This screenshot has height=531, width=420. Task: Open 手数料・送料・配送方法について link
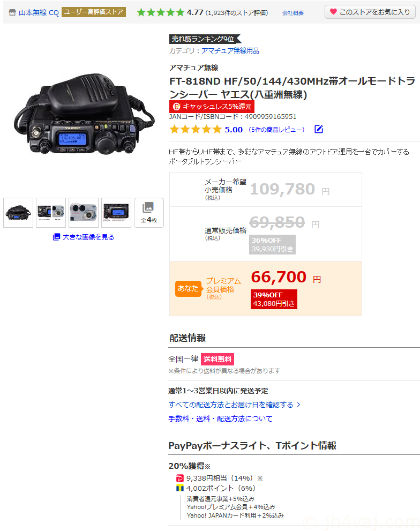pyautogui.click(x=221, y=418)
